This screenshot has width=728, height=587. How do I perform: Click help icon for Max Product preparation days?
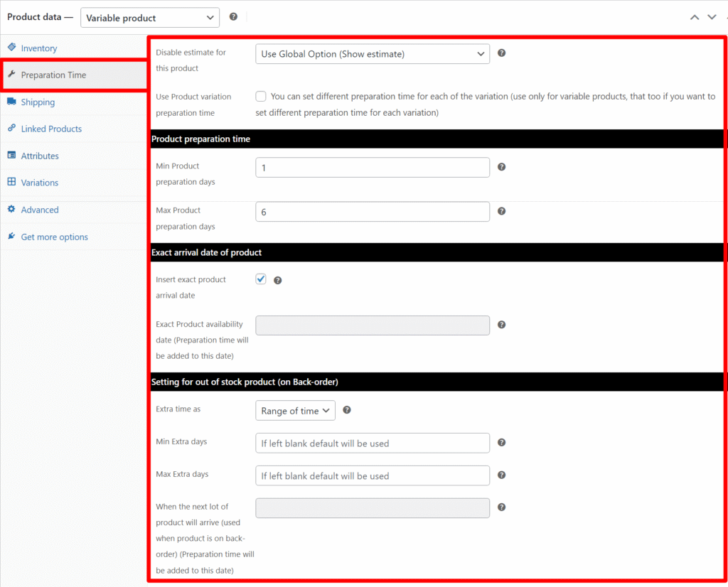pos(501,211)
